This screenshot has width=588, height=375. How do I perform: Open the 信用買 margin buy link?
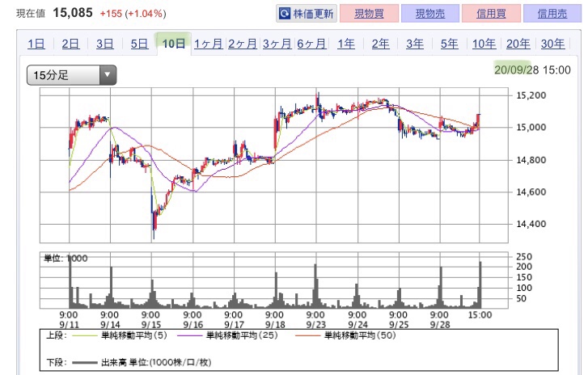[491, 14]
